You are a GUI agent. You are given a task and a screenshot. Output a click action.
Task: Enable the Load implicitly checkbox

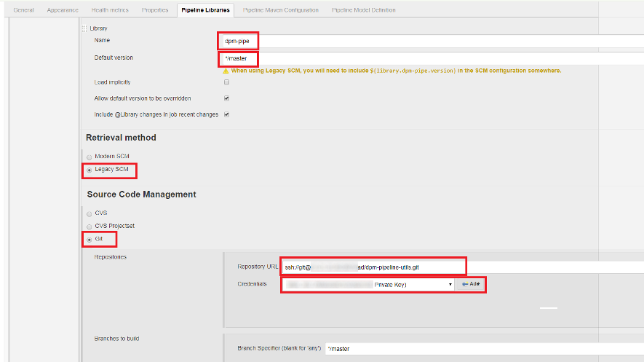226,82
